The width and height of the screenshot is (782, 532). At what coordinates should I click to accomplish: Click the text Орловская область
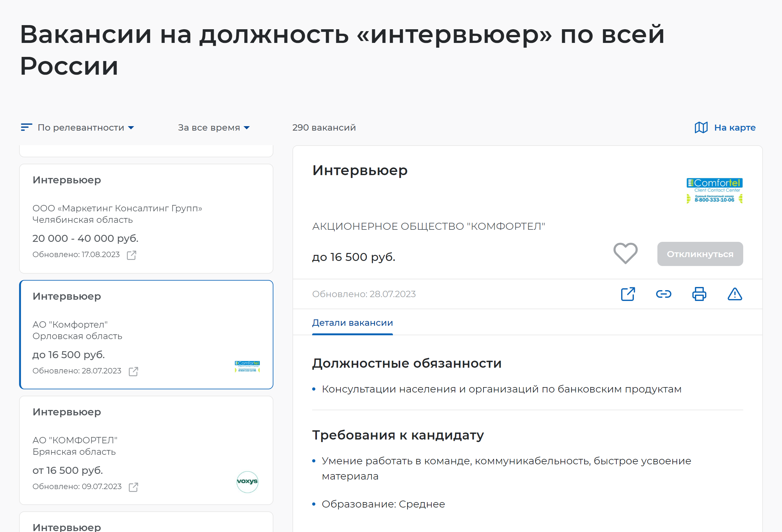(77, 336)
